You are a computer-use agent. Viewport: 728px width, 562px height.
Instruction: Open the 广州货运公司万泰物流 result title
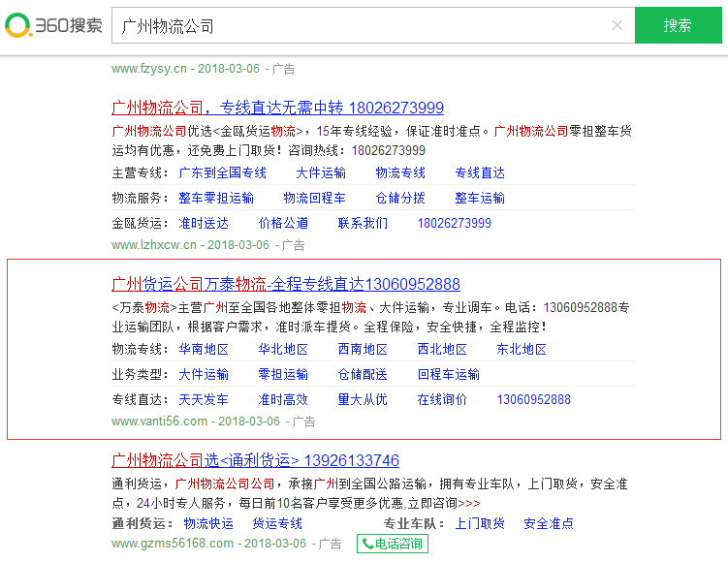click(x=286, y=284)
